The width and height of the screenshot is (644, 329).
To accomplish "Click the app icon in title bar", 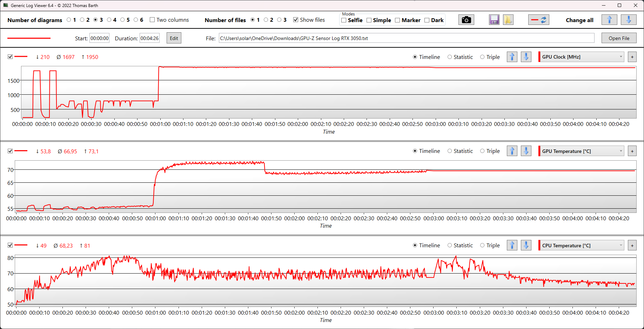I will click(6, 5).
